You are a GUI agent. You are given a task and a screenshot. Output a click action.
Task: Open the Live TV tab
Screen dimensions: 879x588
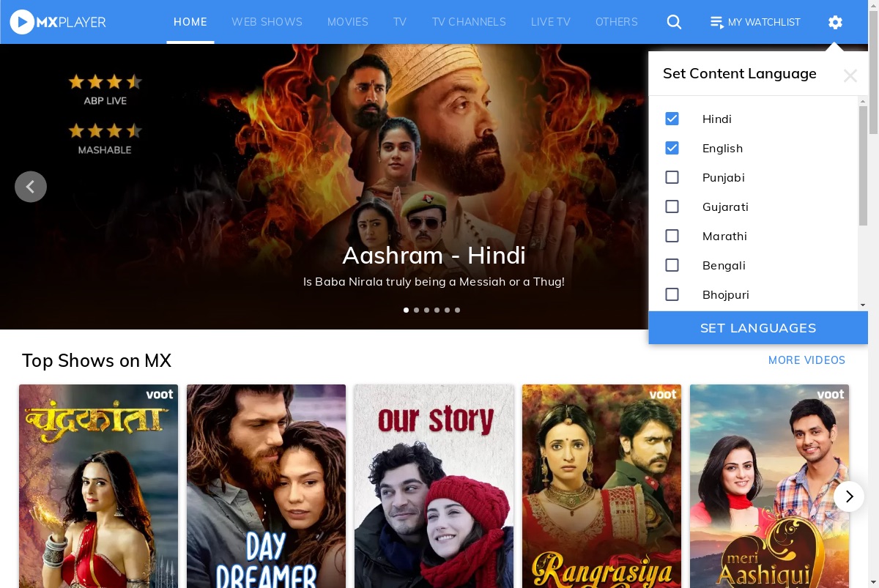coord(551,22)
